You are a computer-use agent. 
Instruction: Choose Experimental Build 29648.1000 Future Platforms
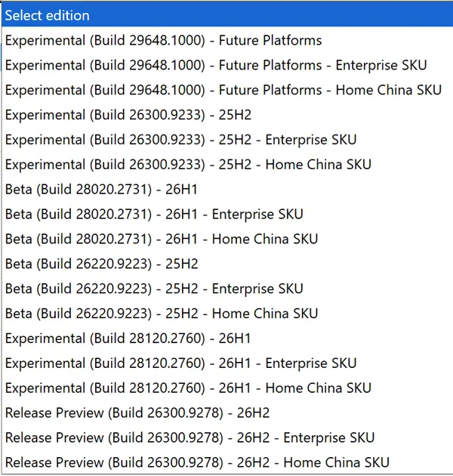[x=227, y=40]
